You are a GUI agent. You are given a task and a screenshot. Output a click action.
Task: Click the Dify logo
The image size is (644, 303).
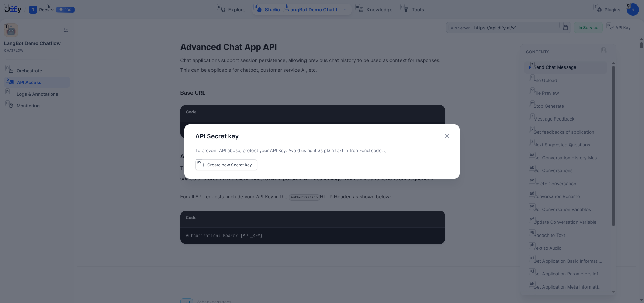click(13, 9)
